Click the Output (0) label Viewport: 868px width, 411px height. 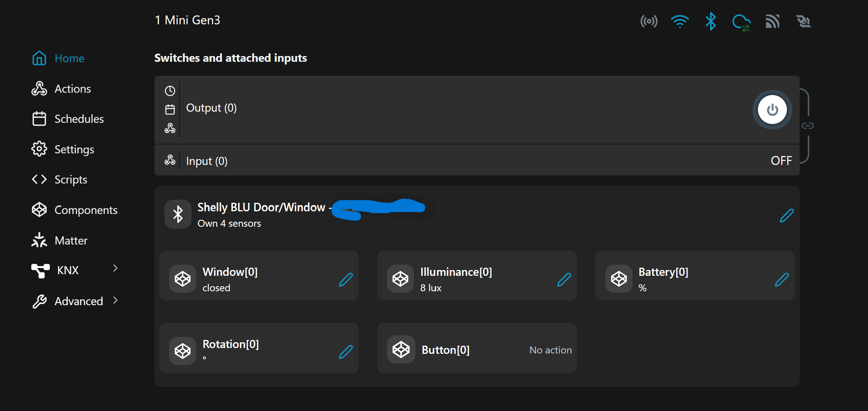click(211, 108)
